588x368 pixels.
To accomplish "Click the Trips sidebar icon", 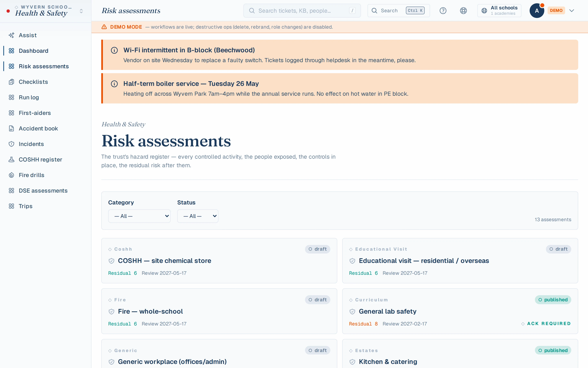I will [11, 206].
